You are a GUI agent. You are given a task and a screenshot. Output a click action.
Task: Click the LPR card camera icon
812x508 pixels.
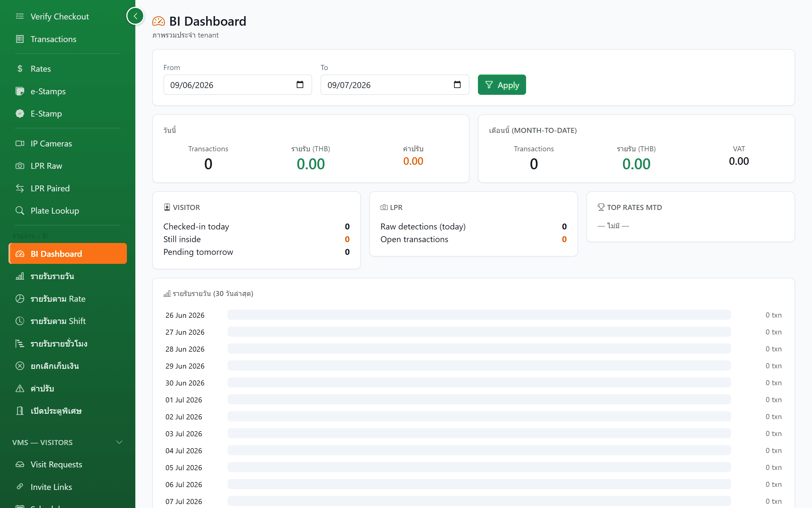pos(384,207)
